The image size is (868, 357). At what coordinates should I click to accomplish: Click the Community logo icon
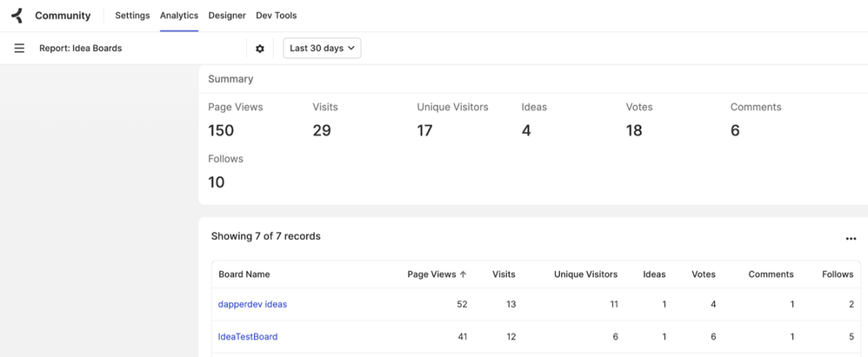pos(17,16)
